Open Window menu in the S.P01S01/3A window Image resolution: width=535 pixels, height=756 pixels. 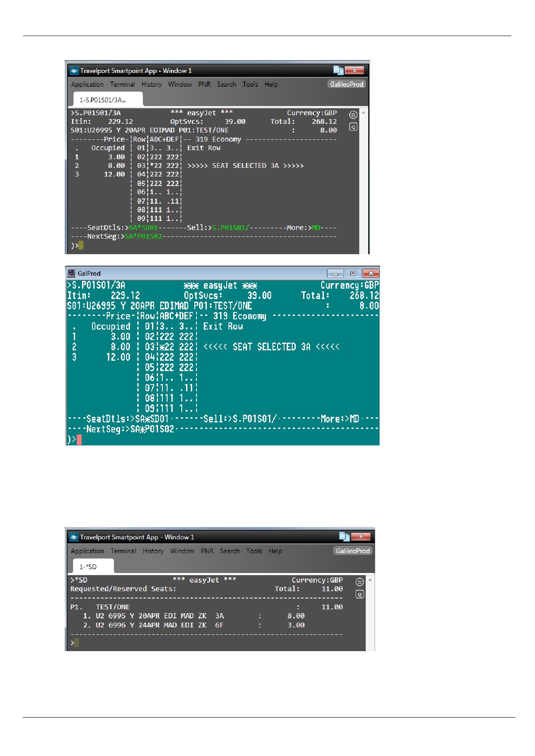coord(180,85)
